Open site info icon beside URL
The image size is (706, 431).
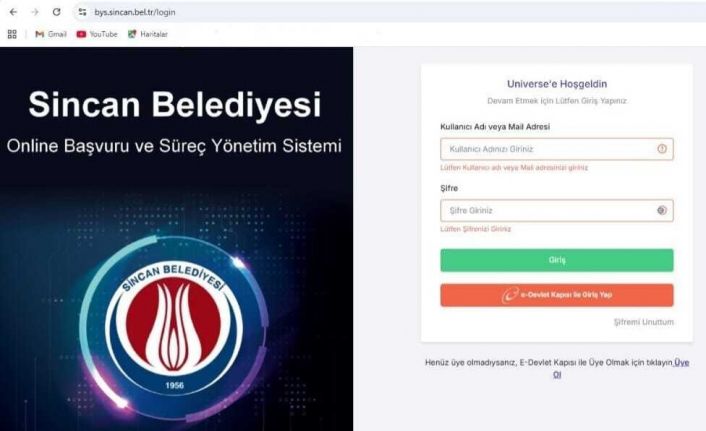(82, 12)
